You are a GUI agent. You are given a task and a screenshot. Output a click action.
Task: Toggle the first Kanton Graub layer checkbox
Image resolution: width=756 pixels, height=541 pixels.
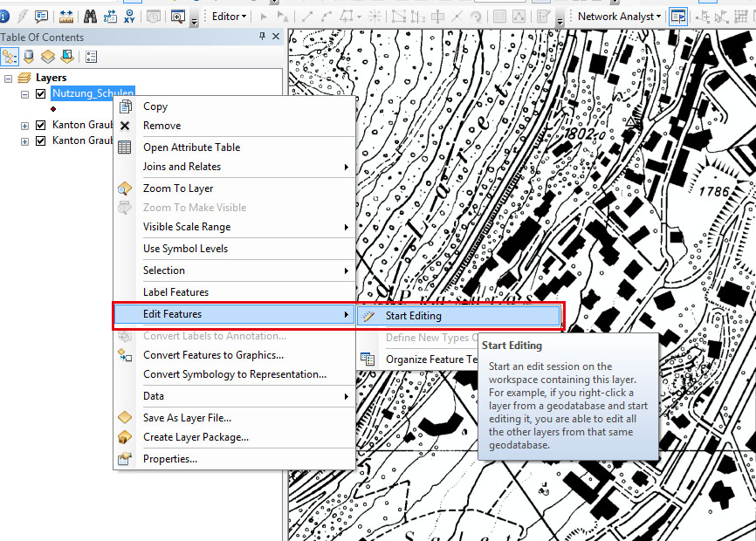[40, 125]
